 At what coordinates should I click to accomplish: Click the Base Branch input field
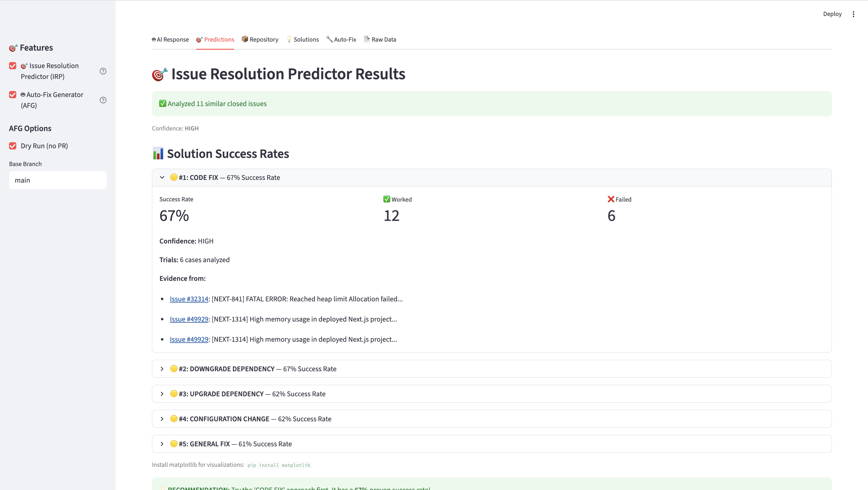(x=58, y=180)
